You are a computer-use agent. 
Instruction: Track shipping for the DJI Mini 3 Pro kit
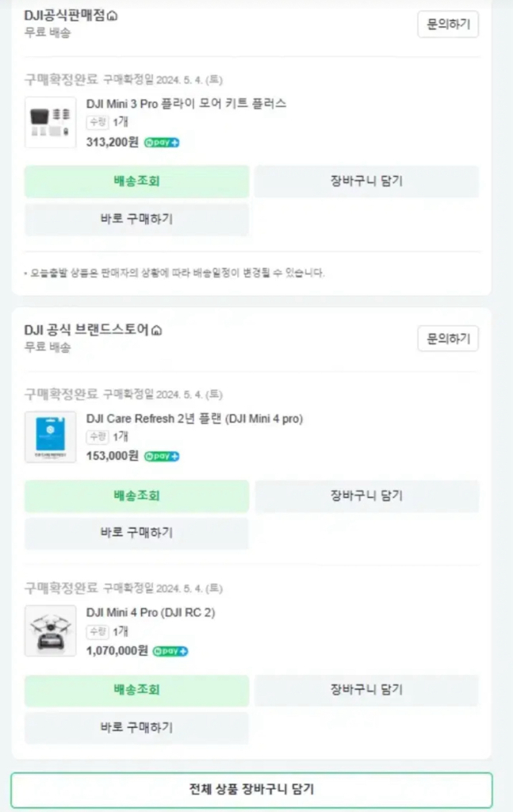[x=136, y=182]
